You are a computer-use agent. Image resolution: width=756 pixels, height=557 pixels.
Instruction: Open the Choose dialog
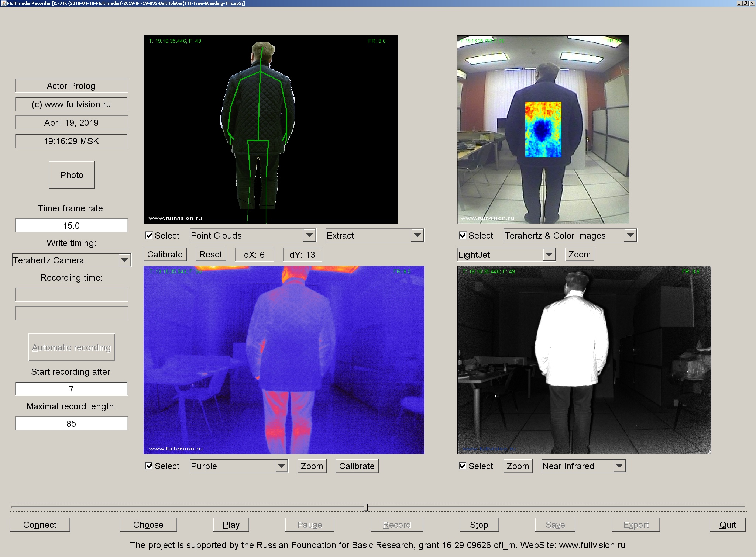click(x=148, y=525)
